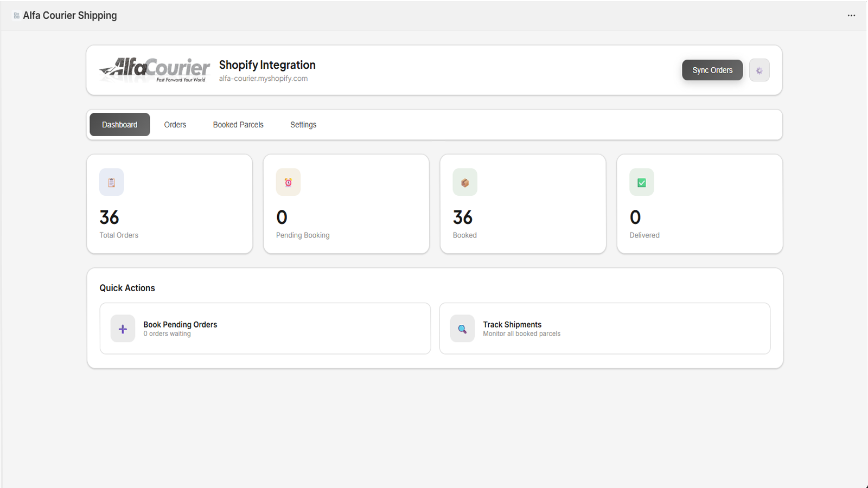Click the gear settings icon button

point(759,70)
